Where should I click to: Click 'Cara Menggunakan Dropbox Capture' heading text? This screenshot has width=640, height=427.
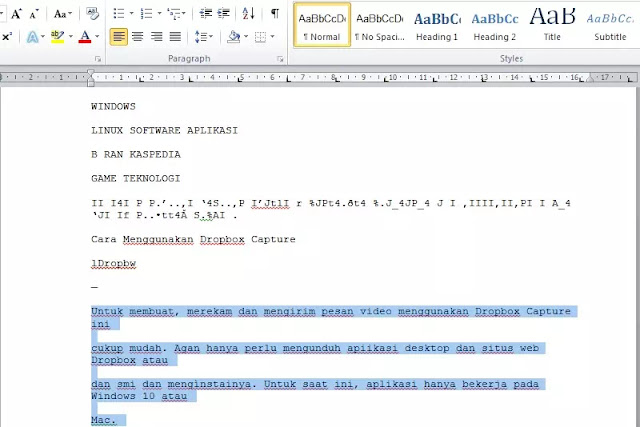tap(193, 240)
